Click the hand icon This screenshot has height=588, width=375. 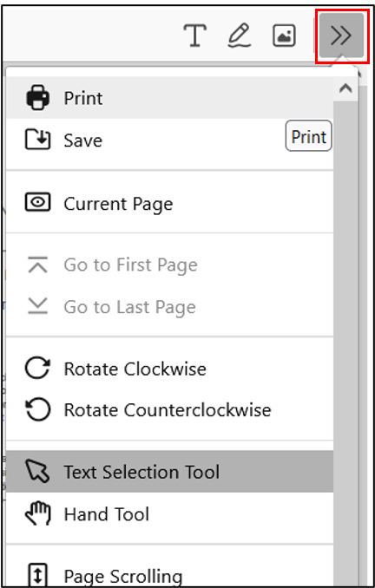(37, 513)
